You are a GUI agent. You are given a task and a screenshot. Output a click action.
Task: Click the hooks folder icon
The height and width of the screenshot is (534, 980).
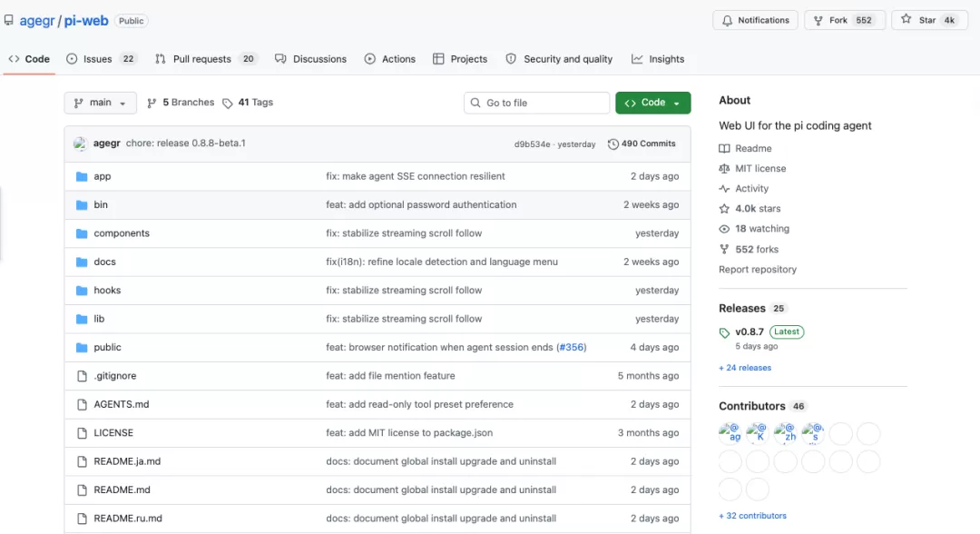[x=82, y=290]
